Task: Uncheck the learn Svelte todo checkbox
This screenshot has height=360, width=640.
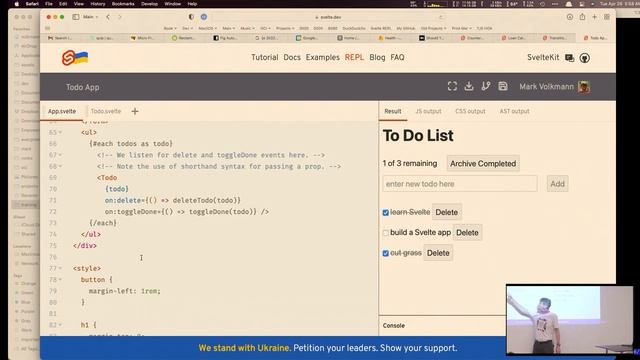Action: coord(385,213)
